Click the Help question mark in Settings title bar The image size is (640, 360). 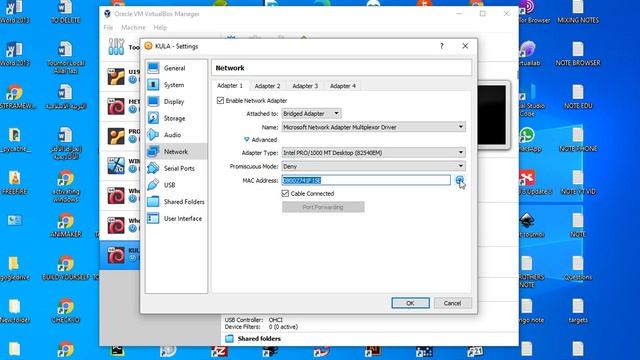442,46
